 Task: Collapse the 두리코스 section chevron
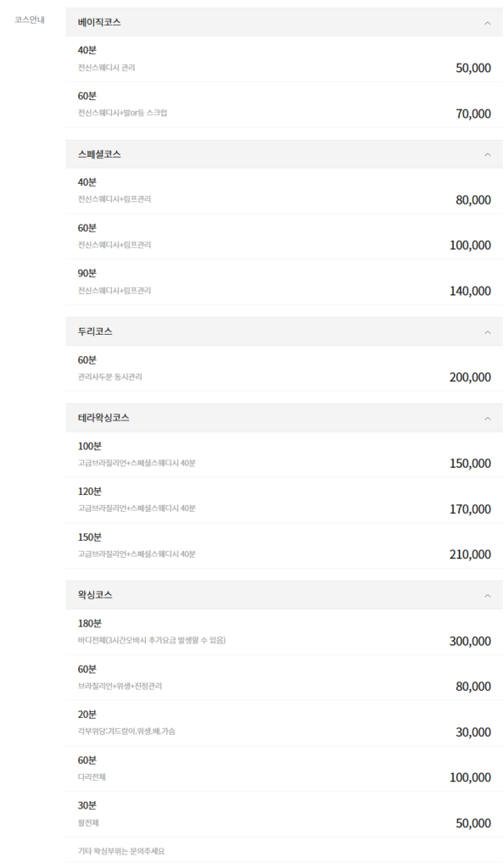click(488, 332)
